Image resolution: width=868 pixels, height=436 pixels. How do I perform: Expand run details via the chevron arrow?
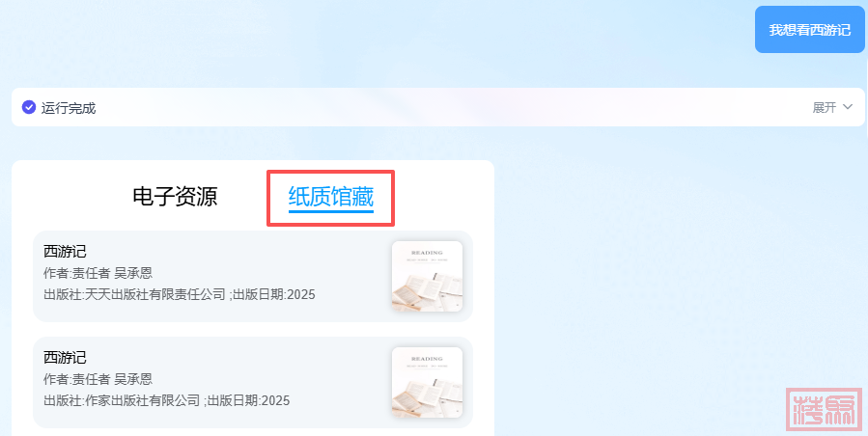pos(848,107)
